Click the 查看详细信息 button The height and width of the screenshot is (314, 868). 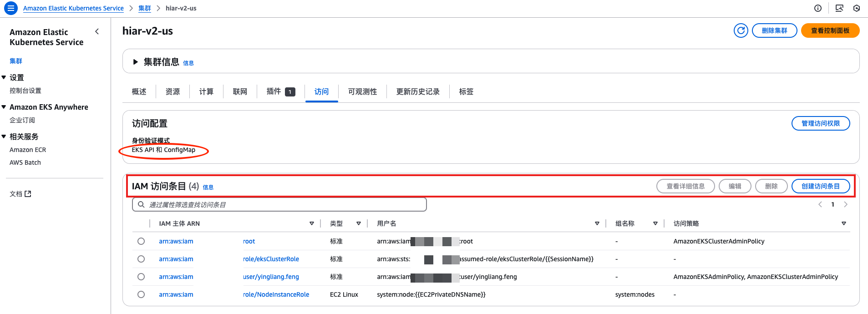coord(685,186)
